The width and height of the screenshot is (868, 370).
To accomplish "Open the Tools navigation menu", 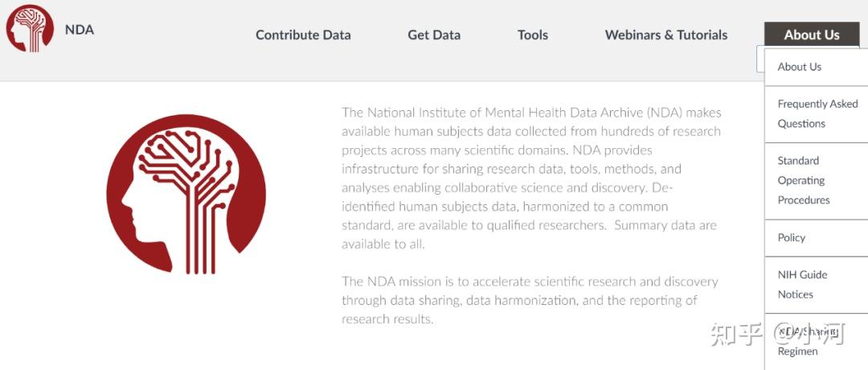I will point(533,35).
